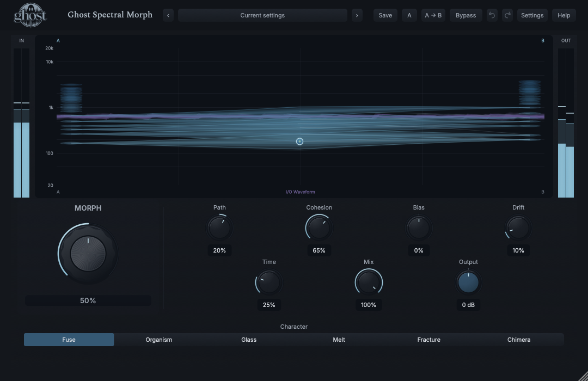Click the Output 0 dB value field

click(x=468, y=305)
